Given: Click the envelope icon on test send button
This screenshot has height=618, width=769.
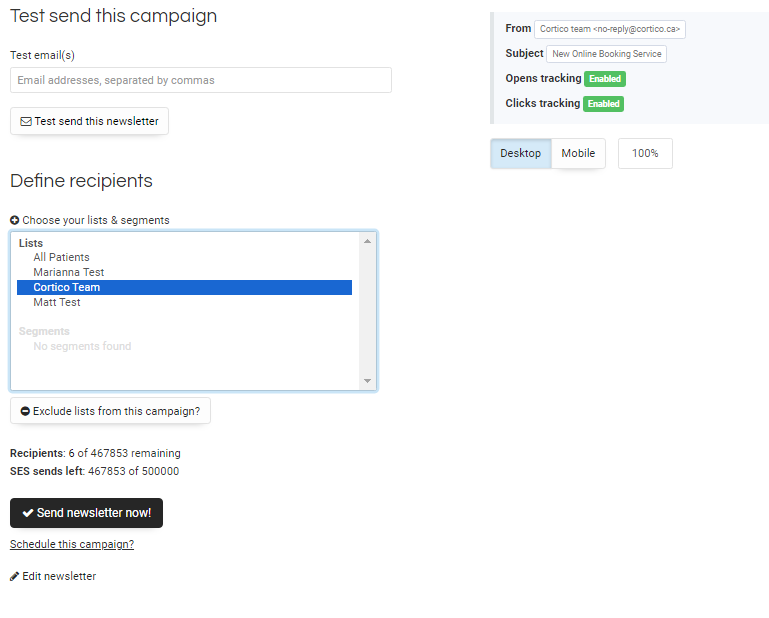Looking at the screenshot, I should tap(26, 122).
